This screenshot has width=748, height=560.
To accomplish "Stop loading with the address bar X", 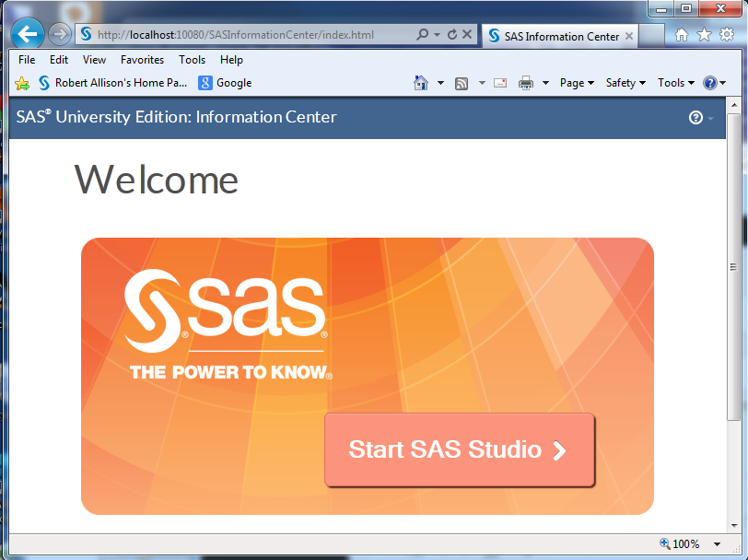I will (x=468, y=34).
